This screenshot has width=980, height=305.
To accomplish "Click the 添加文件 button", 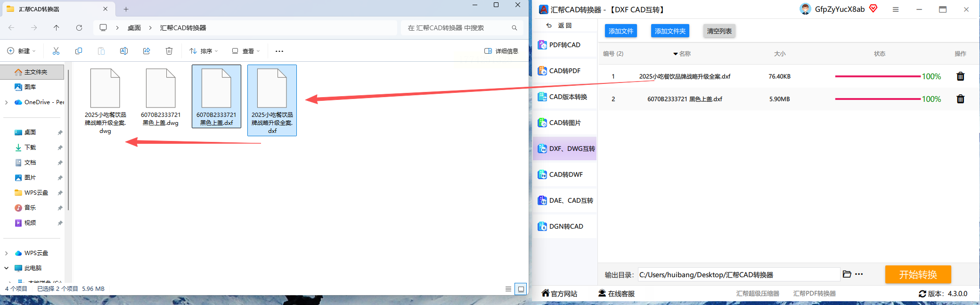I will tap(621, 31).
